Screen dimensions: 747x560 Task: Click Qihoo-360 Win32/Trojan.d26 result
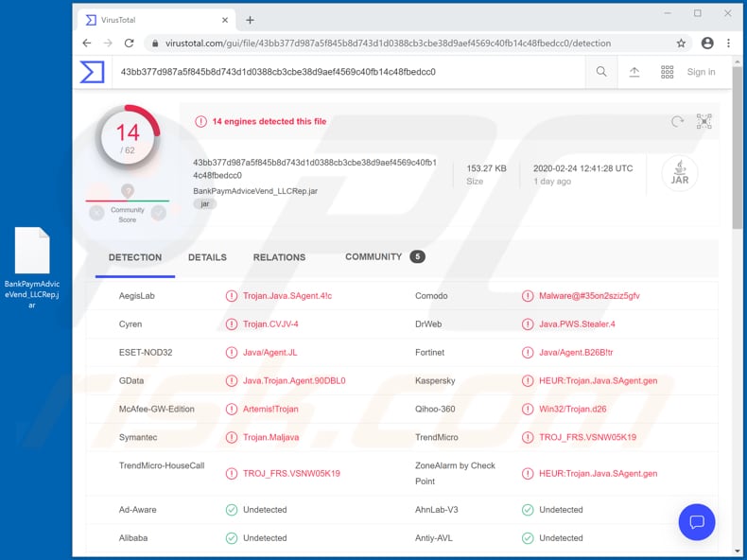[573, 409]
